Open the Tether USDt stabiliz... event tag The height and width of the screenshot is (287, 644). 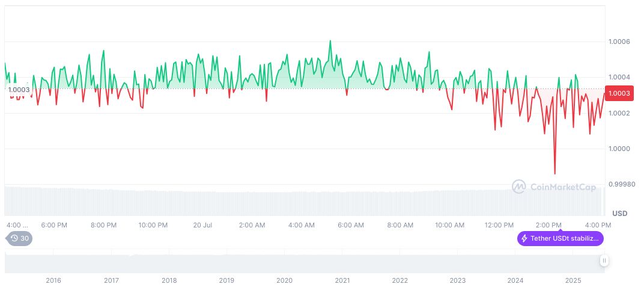(x=560, y=238)
